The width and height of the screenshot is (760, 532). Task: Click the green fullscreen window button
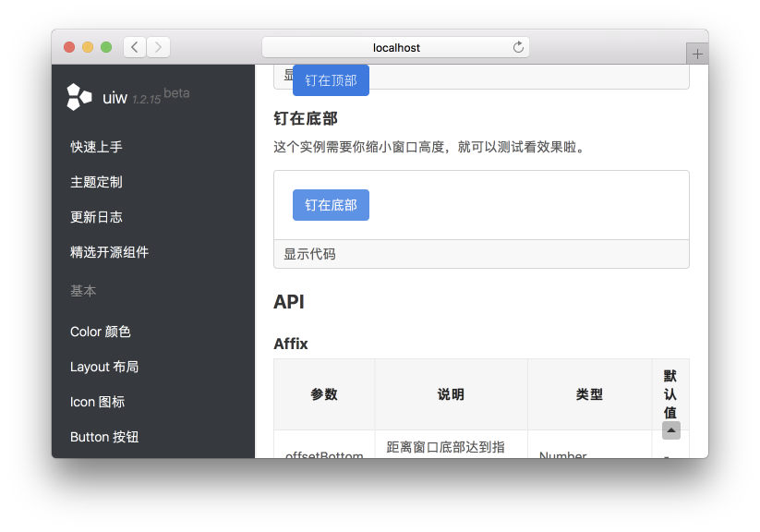click(106, 47)
